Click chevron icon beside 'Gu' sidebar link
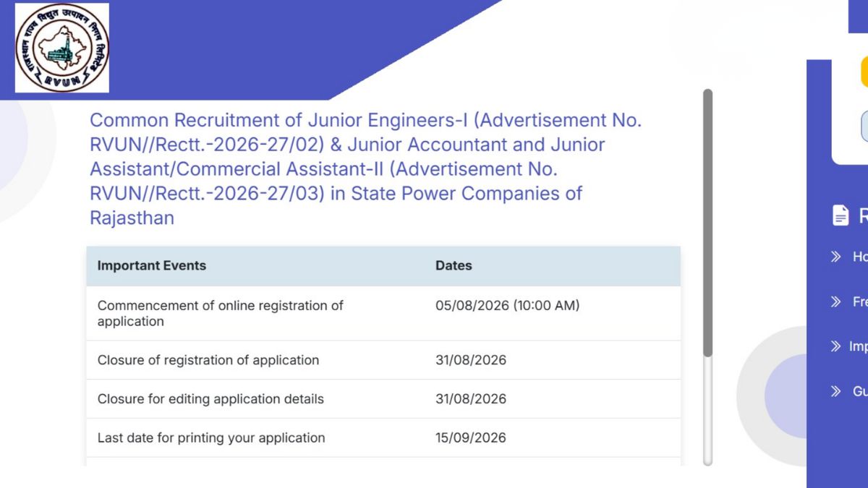This screenshot has width=868, height=488. 836,391
